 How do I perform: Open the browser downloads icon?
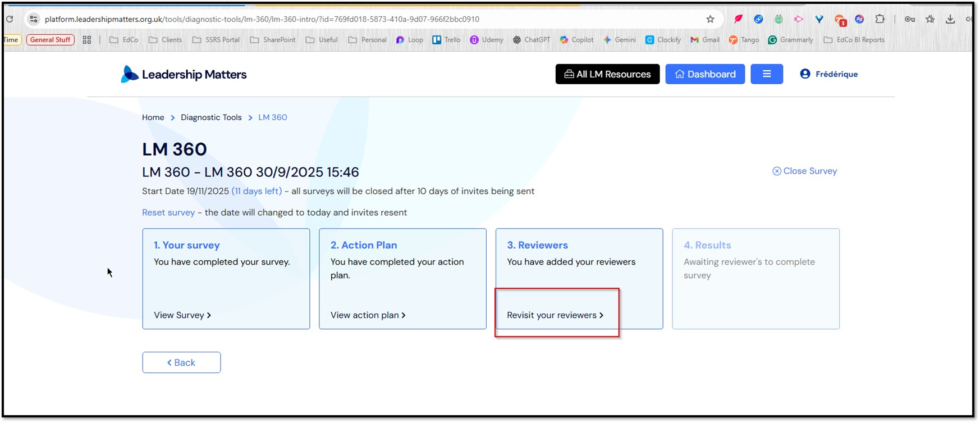point(950,19)
